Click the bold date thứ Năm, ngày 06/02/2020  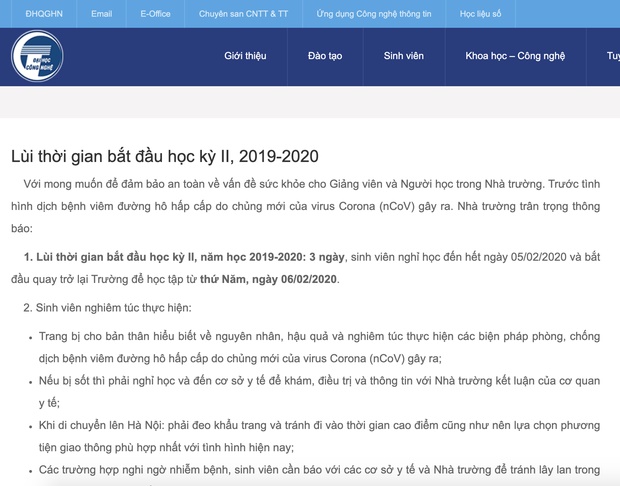pos(283,278)
